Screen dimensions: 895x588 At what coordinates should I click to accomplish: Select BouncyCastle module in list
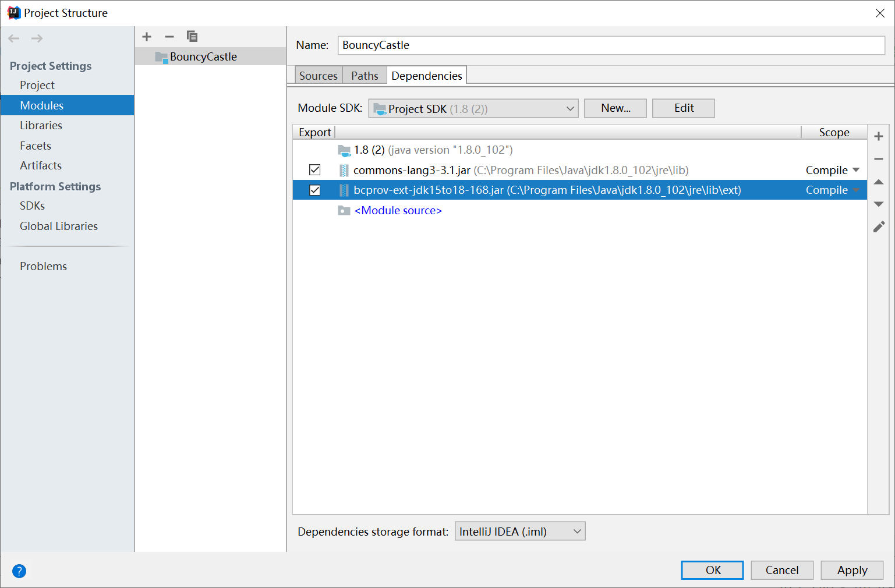(x=210, y=56)
